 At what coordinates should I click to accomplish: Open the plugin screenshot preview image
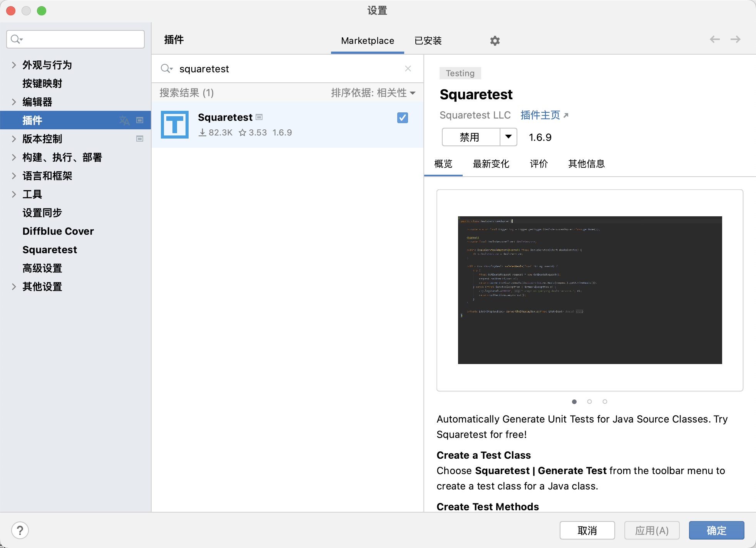590,290
